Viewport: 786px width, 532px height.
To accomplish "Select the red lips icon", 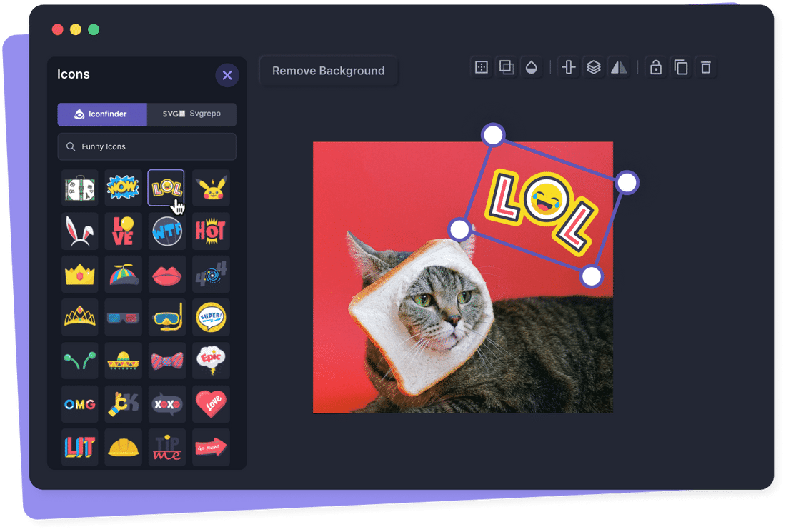I will tap(167, 274).
